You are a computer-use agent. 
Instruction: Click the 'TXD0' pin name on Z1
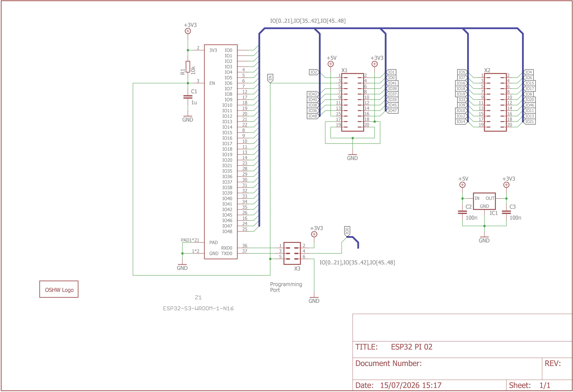pyautogui.click(x=227, y=253)
